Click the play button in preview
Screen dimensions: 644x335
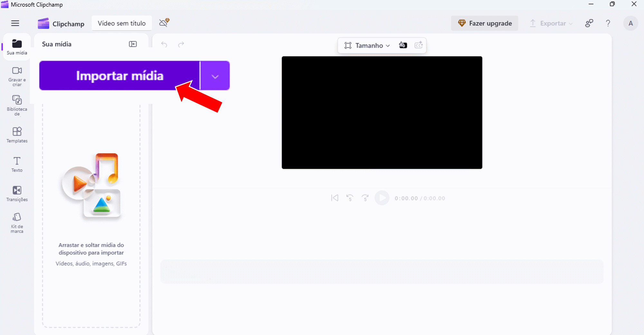click(x=382, y=198)
